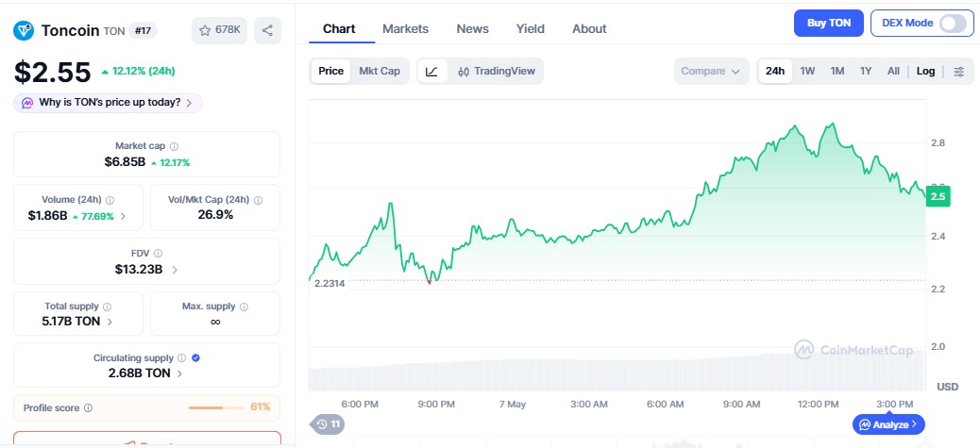Select the 1Y time range
The image size is (980, 448).
pyautogui.click(x=866, y=71)
